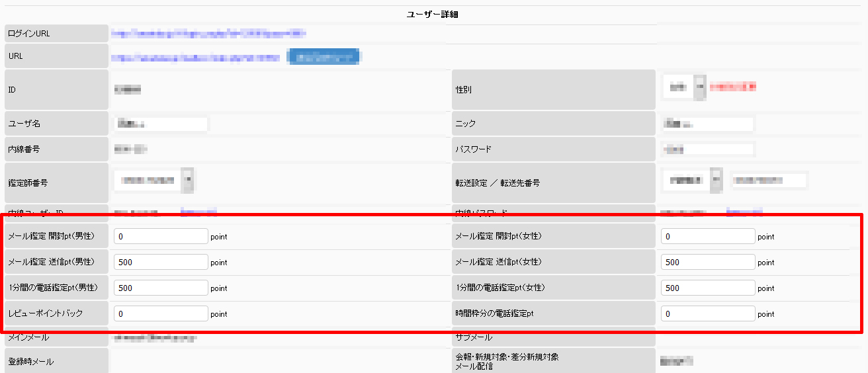Click the 転送先番号 text input
The height and width of the screenshot is (373, 868).
click(x=769, y=179)
